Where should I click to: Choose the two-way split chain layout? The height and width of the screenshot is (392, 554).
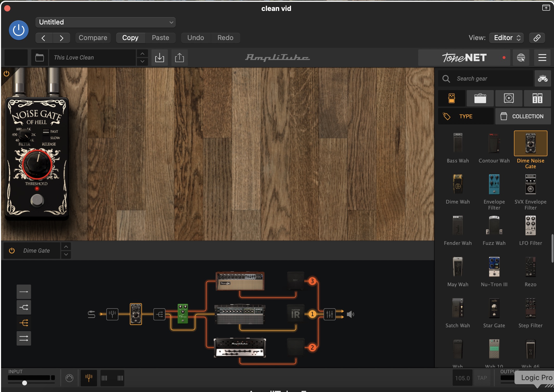pos(24,307)
